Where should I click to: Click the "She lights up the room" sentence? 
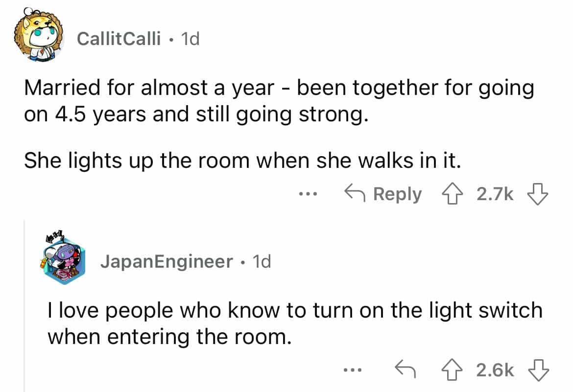click(242, 160)
